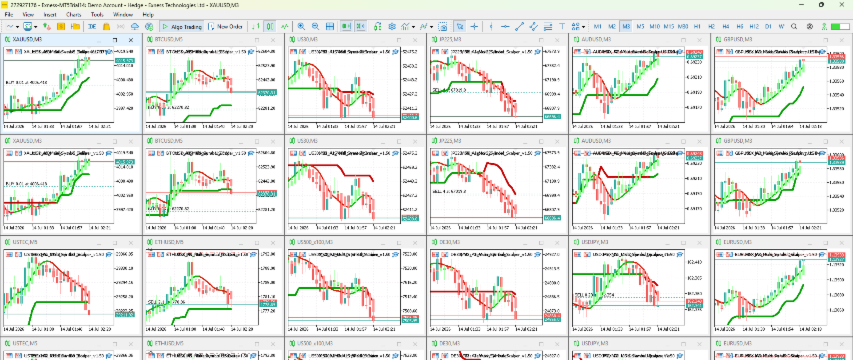Open the Tools menu
This screenshot has width=853, height=360.
[x=97, y=15]
